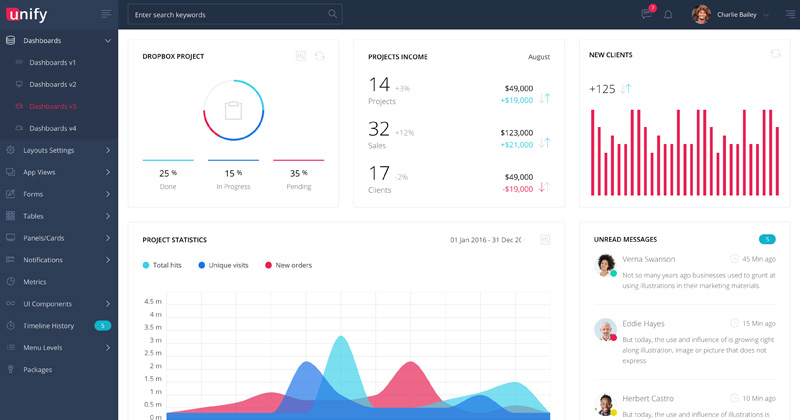The width and height of the screenshot is (800, 420).
Task: Click the chart icon in Project Statistics header
Action: [x=545, y=240]
